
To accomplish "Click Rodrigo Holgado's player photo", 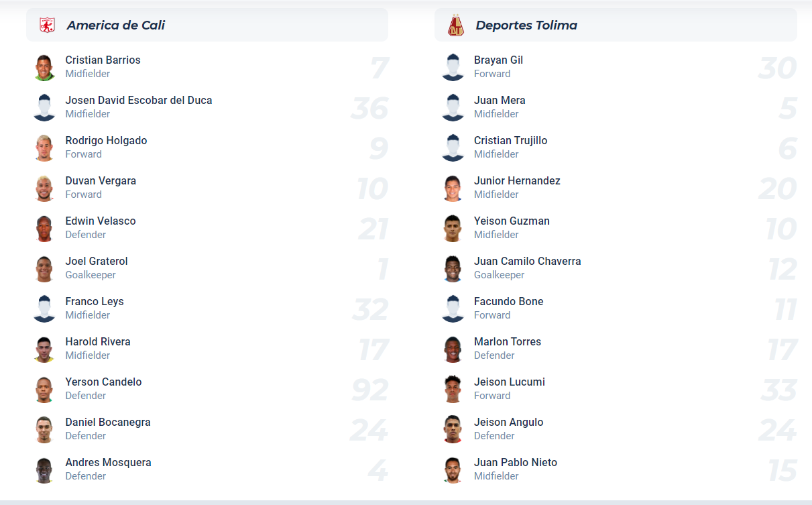I will tap(44, 148).
